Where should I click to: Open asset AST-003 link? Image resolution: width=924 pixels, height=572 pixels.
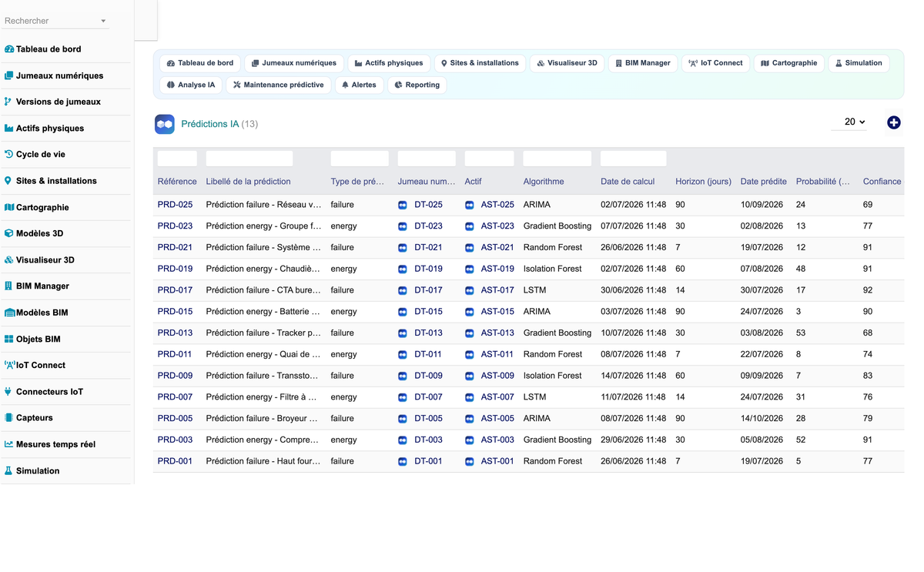click(497, 440)
